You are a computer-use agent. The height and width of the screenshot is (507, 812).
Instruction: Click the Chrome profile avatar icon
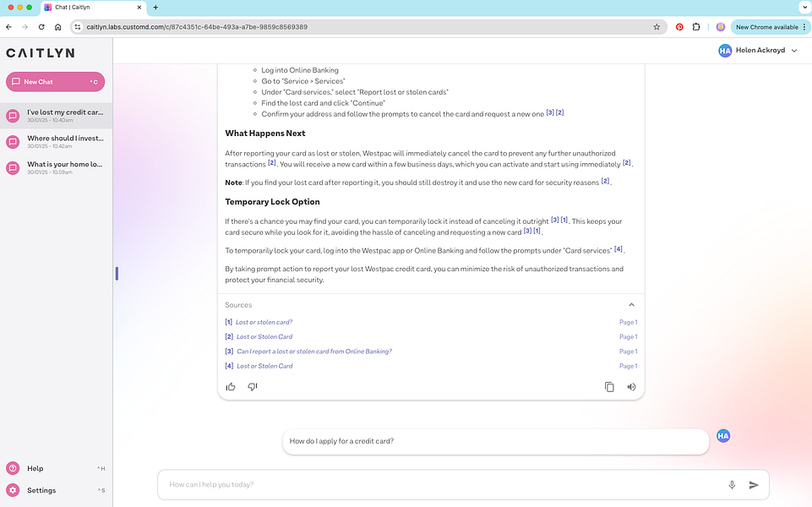(x=721, y=27)
